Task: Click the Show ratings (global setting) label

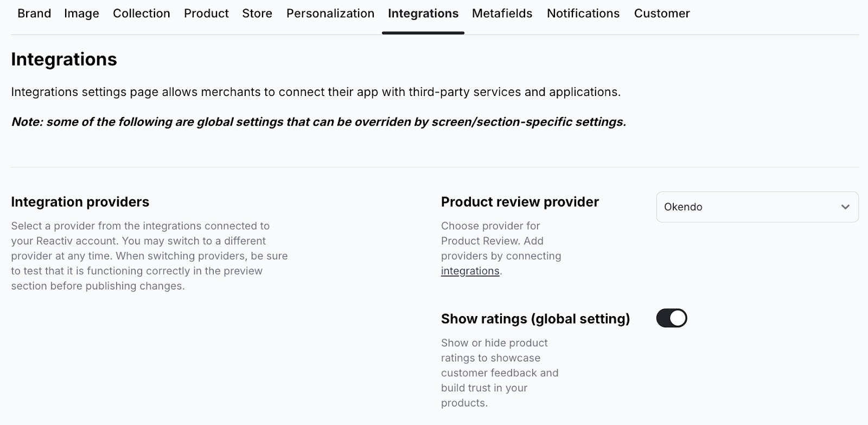Action: coord(535,319)
